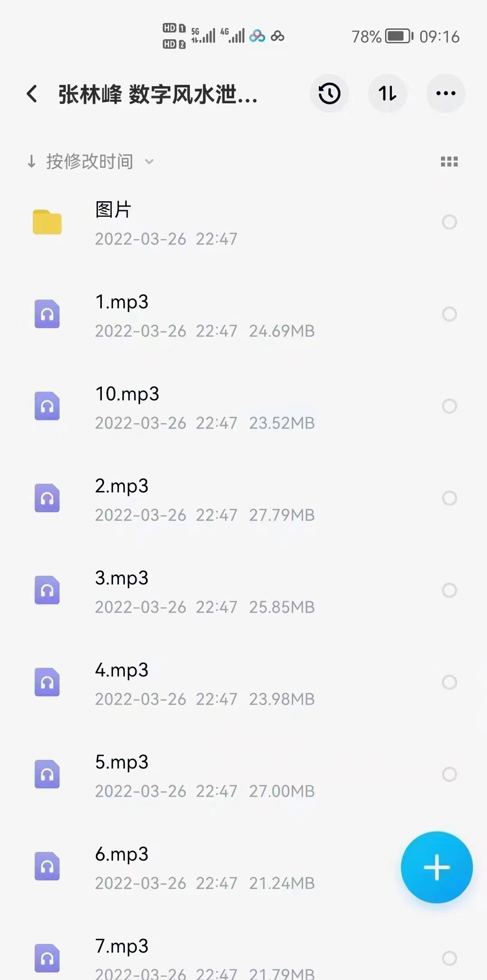The height and width of the screenshot is (980, 487).
Task: Tap the audio icon next to 1.mp3
Action: click(47, 314)
